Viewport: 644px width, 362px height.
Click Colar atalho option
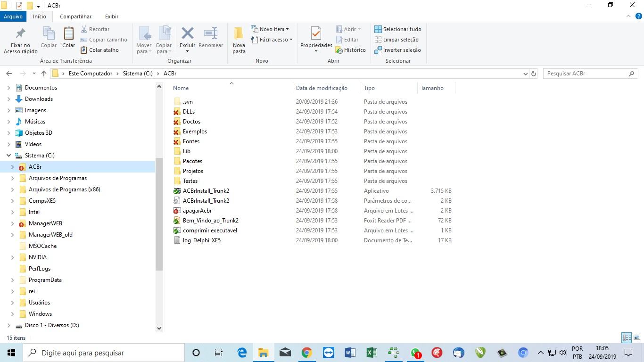pos(99,50)
